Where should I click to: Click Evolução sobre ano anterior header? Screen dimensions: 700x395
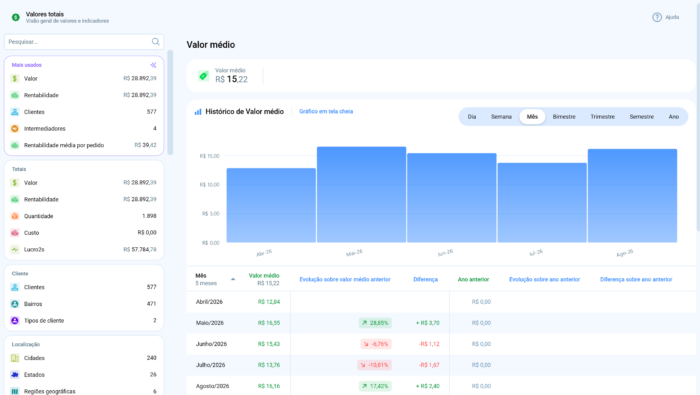(544, 279)
